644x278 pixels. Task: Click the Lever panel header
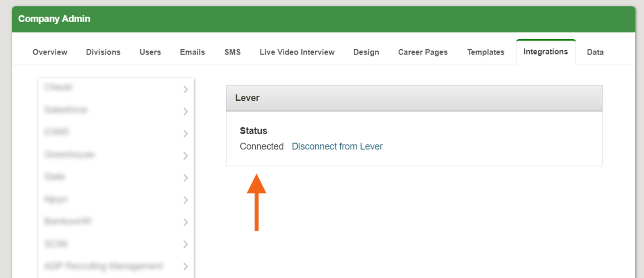pos(414,98)
